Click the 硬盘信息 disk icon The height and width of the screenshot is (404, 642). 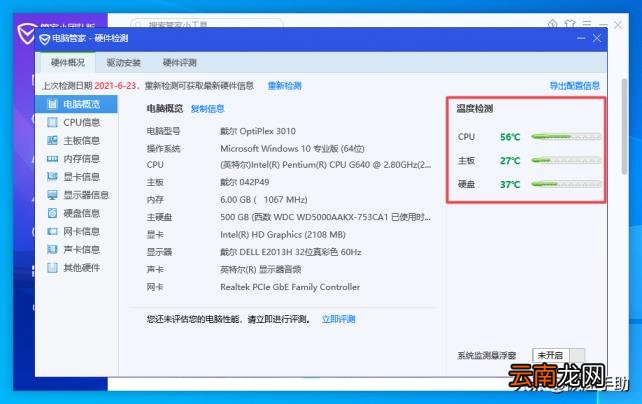[x=52, y=213]
